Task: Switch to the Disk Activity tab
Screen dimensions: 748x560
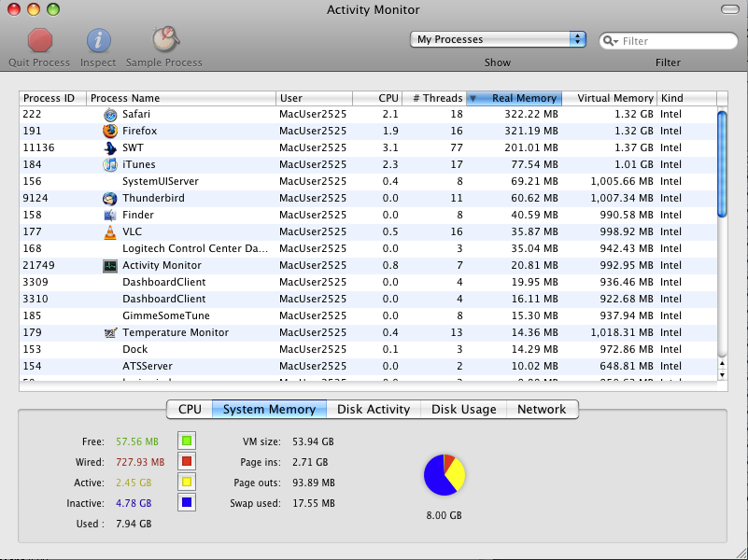Action: click(x=374, y=410)
